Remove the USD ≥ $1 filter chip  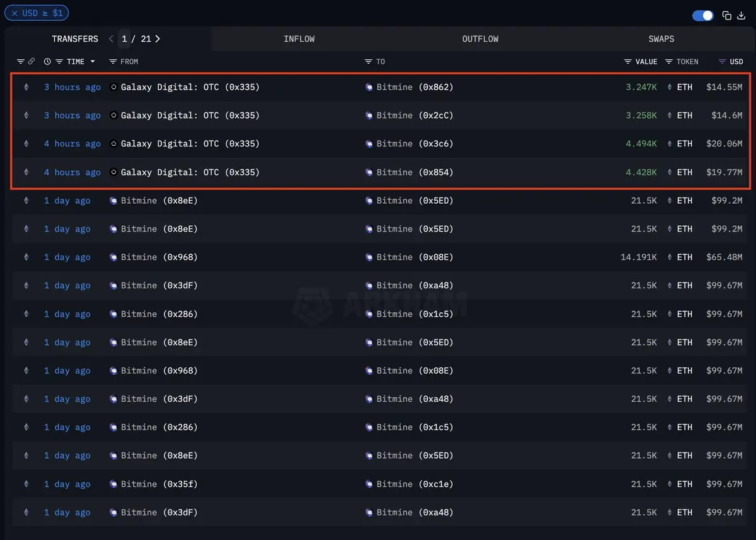[x=15, y=13]
